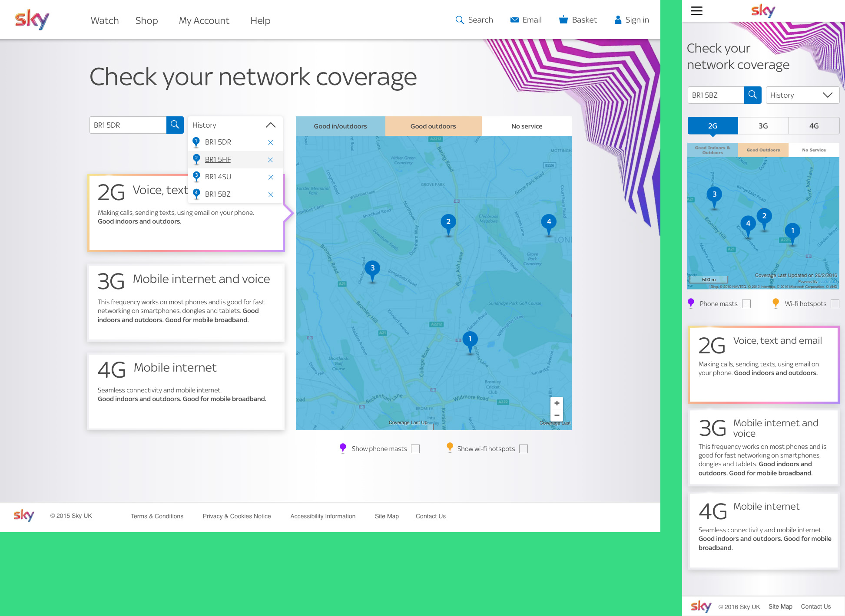Select the desktop 3G Mobile internet and voice card
The image size is (845, 616).
click(x=186, y=302)
